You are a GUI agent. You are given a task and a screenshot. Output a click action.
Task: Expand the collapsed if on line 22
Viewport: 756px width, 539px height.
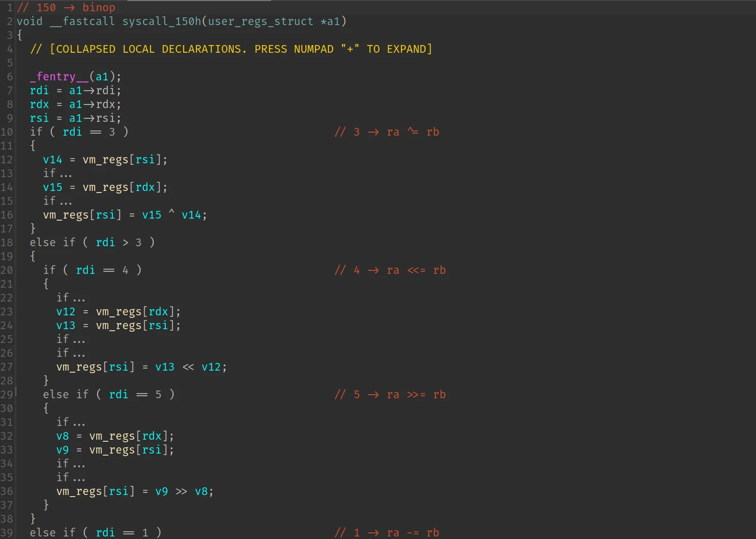coord(71,298)
